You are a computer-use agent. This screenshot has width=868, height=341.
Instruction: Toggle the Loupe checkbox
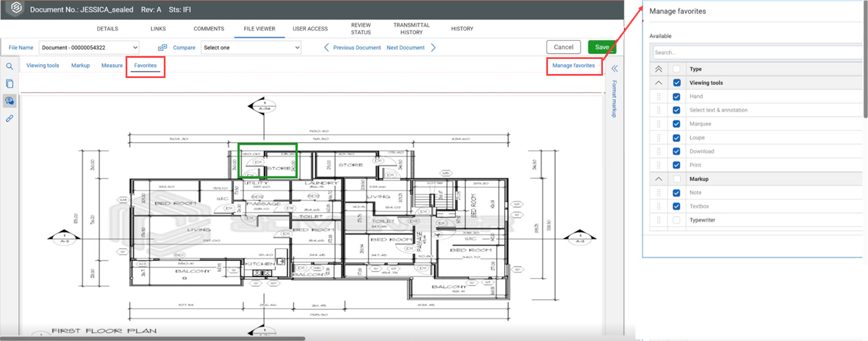tap(676, 138)
